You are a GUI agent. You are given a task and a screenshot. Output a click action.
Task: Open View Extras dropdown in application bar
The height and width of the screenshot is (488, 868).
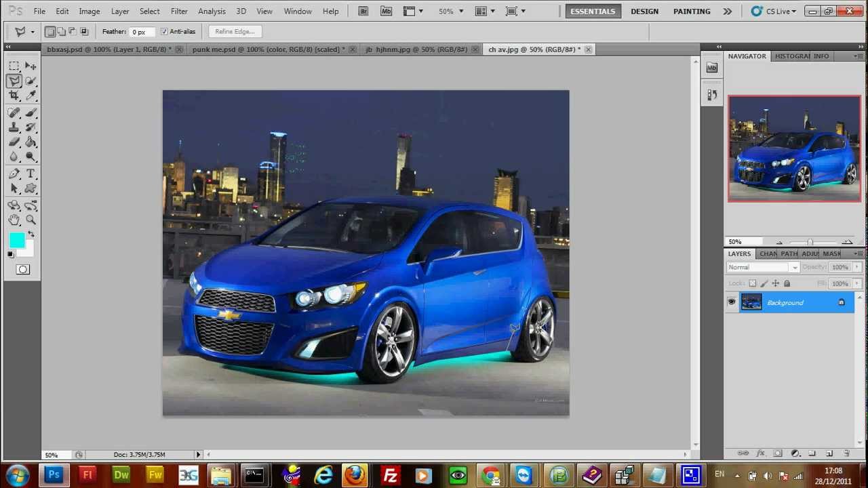click(412, 11)
